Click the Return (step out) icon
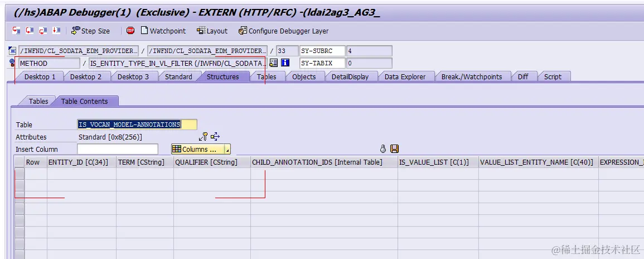The image size is (644, 259). [x=43, y=31]
